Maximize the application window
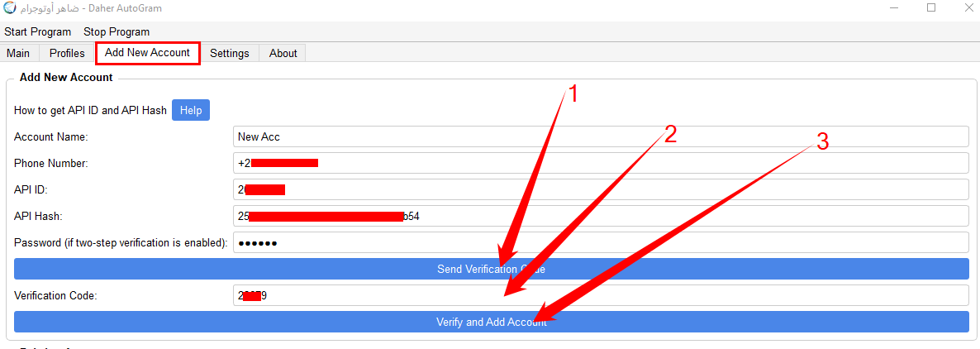Viewport: 980px width, 349px height. (931, 8)
